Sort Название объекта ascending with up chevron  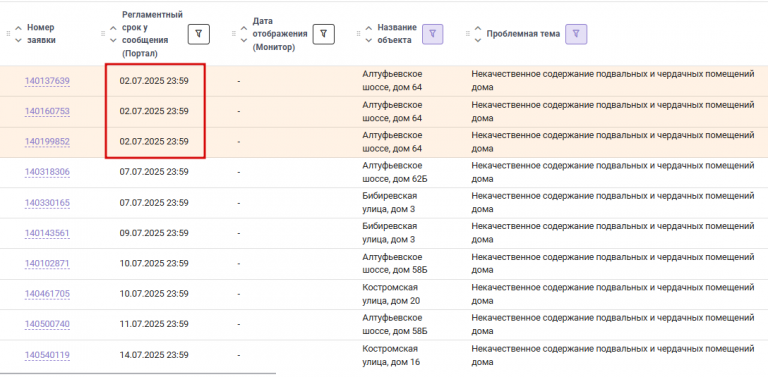click(369, 28)
